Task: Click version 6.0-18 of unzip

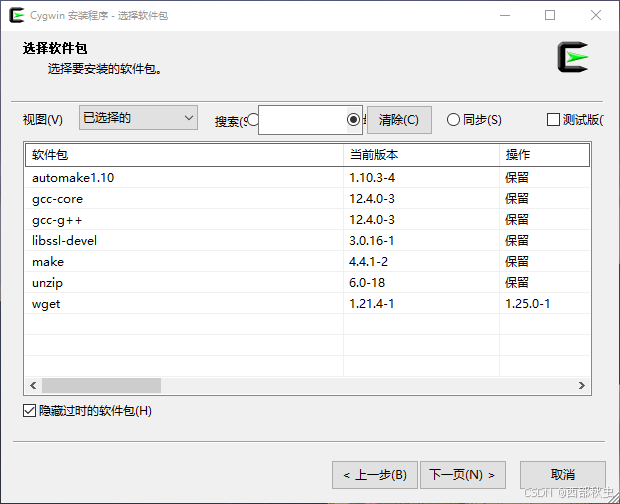Action: (x=367, y=282)
